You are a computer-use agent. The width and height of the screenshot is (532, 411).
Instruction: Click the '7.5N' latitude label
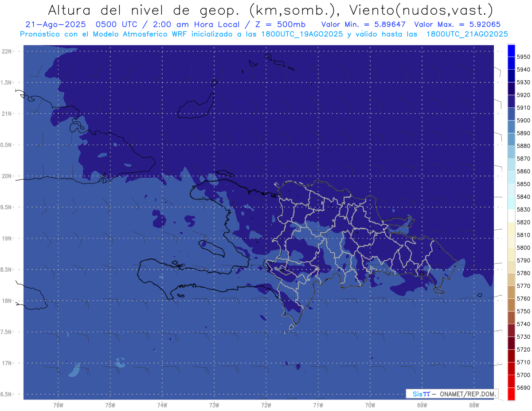coord(6,332)
